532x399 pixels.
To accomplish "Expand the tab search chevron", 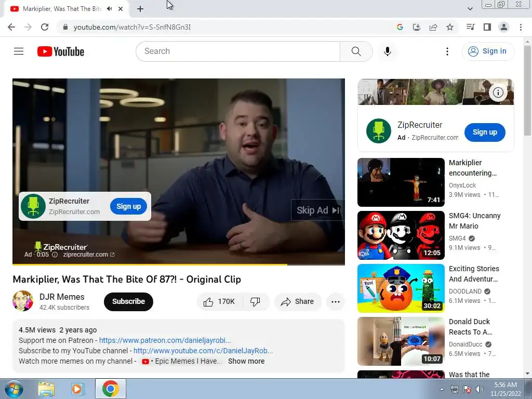I will (x=470, y=9).
